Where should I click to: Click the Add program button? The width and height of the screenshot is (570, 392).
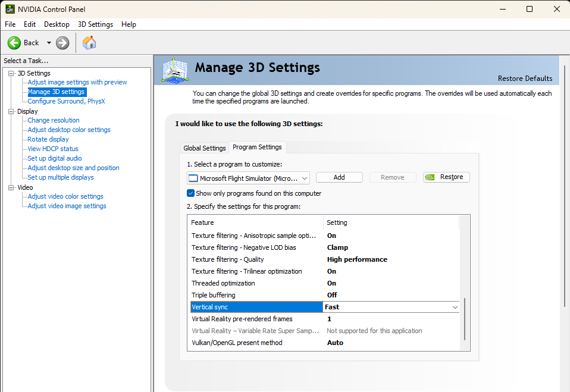pyautogui.click(x=339, y=177)
